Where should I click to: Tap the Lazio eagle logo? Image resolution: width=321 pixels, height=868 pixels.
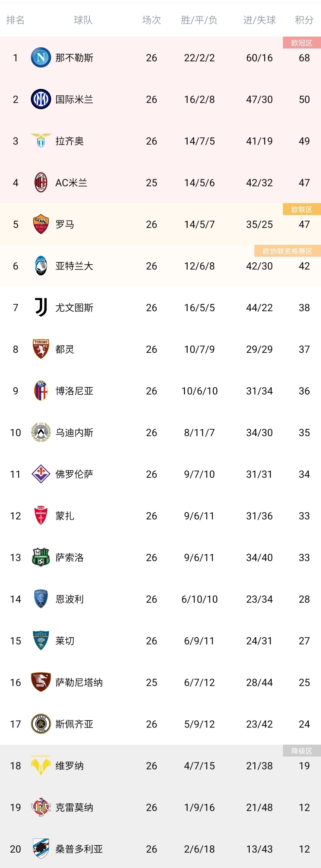[41, 141]
